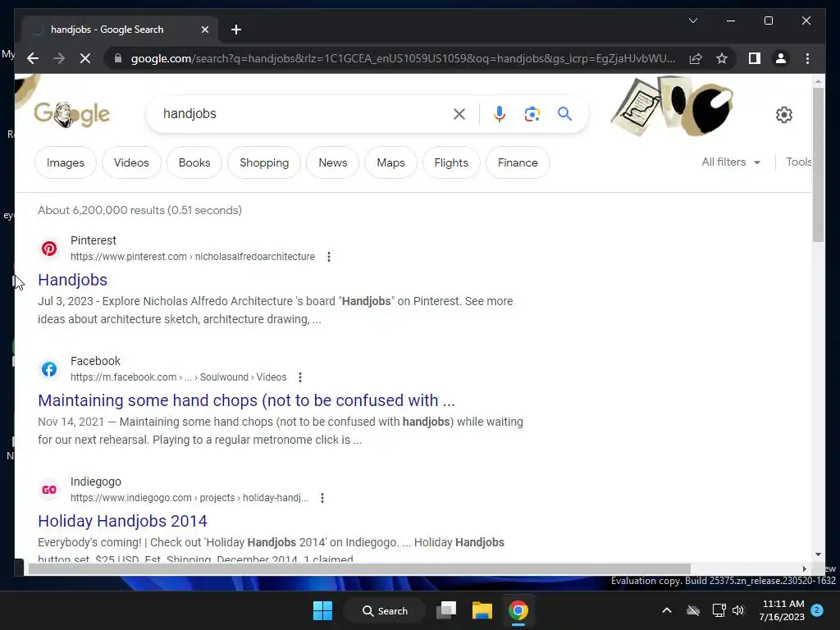Click the address bar URL

(x=403, y=58)
